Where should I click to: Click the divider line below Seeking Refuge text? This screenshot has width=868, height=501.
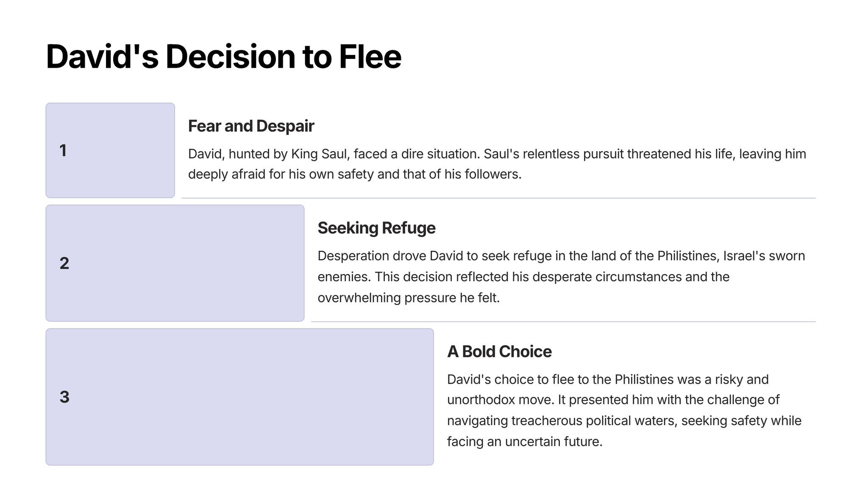[x=563, y=321]
